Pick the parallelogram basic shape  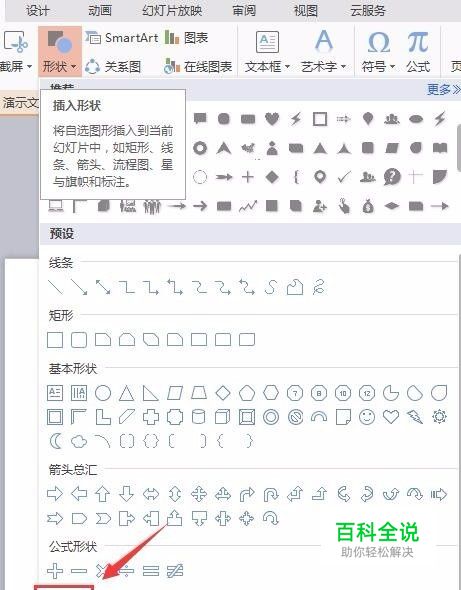click(175, 393)
